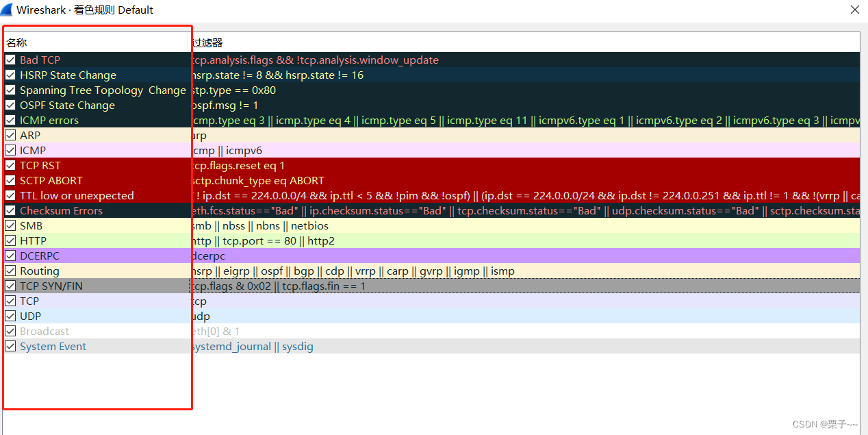Click http || tcp.port == 80 filter
This screenshot has height=435, width=868.
coord(263,241)
